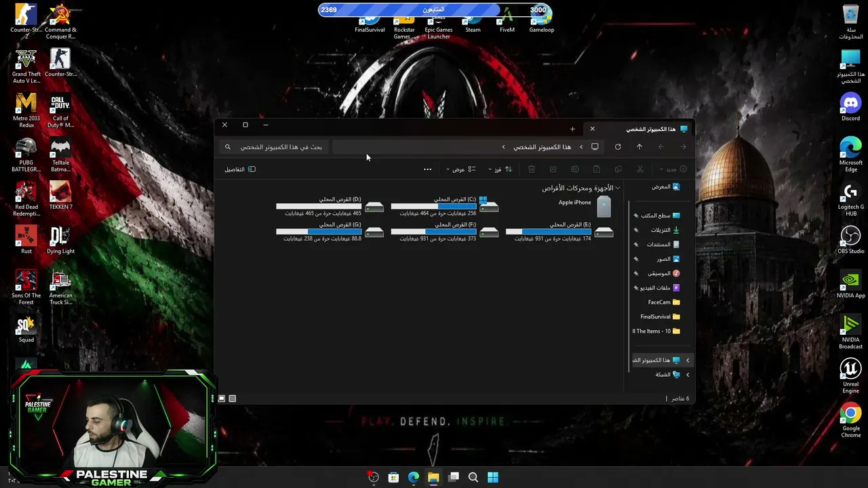The width and height of the screenshot is (868, 488).
Task: Open the View (عرض) dropdown
Action: point(460,169)
